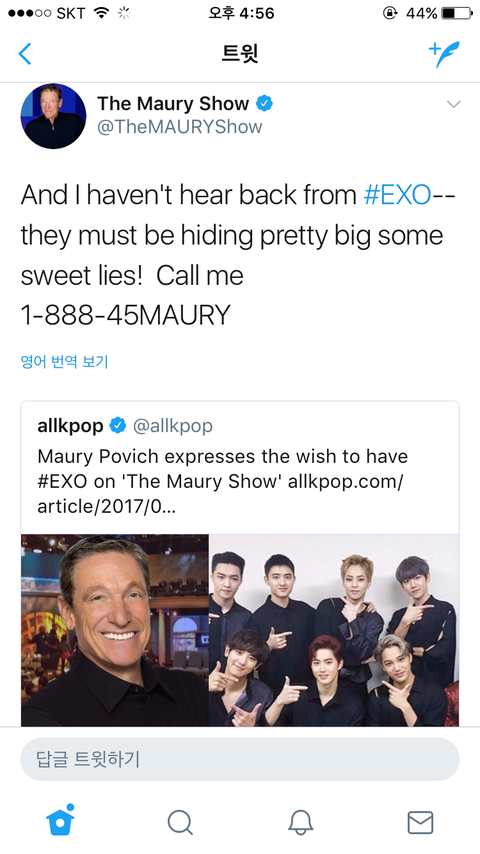Tap the allkpop verified badge
The height and width of the screenshot is (854, 480).
coord(118,426)
